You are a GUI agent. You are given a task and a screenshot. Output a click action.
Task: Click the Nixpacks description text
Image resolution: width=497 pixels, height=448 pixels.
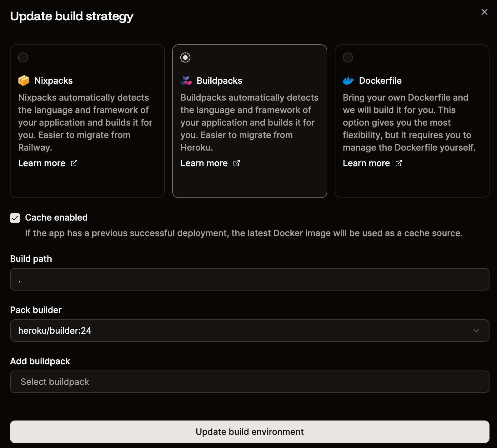click(x=85, y=122)
